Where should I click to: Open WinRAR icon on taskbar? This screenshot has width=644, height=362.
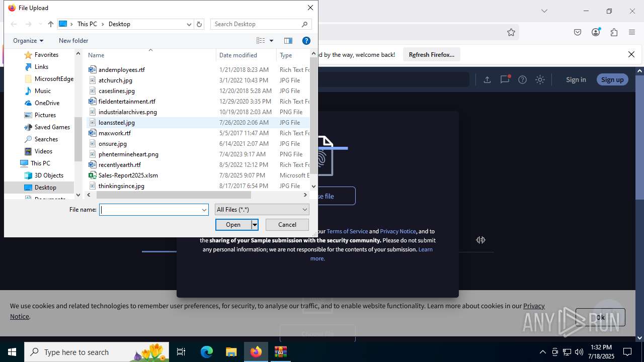(280, 352)
